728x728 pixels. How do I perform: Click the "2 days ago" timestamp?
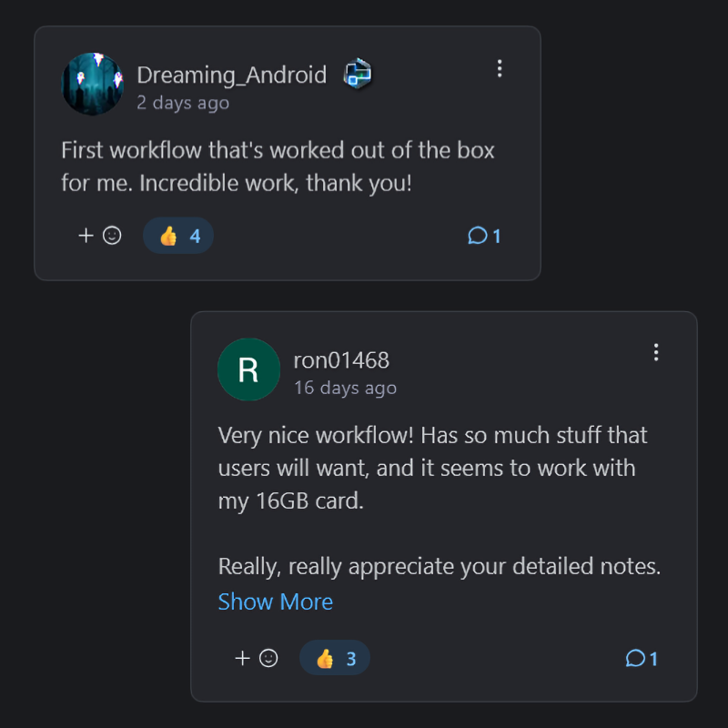tap(183, 102)
